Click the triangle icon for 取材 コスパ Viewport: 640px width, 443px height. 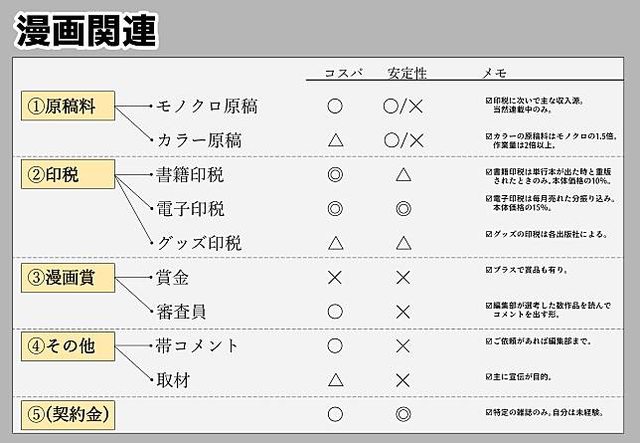[x=336, y=380]
